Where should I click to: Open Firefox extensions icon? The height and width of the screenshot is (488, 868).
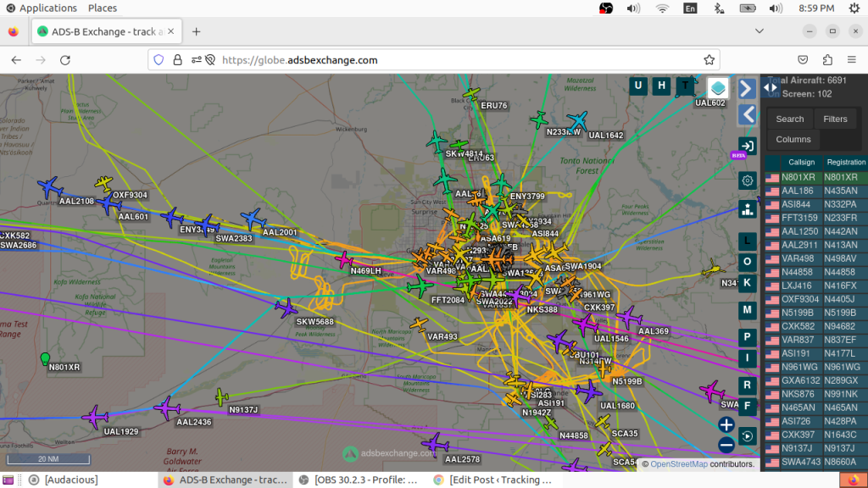point(827,60)
